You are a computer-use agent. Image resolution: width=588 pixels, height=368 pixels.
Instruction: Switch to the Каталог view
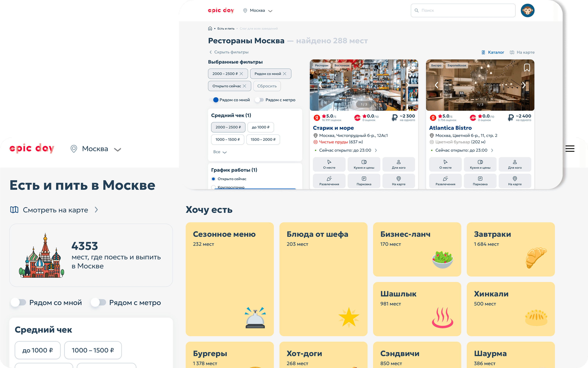[493, 52]
